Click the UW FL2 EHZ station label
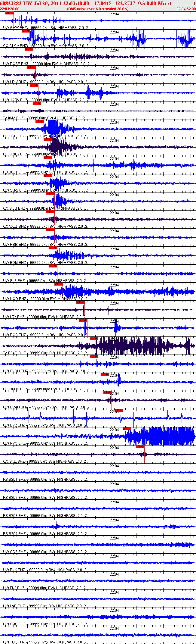Image resolution: width=196 pixels, height=644 pixels. [14, 588]
